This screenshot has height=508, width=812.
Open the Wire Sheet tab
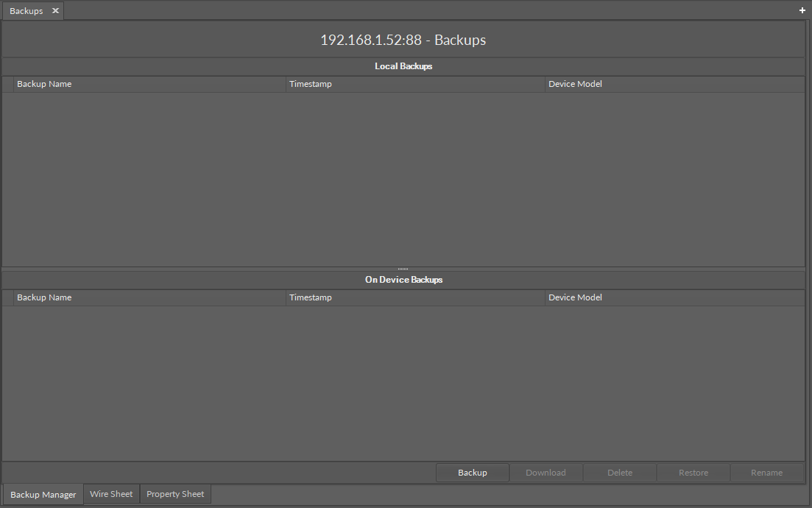(111, 494)
